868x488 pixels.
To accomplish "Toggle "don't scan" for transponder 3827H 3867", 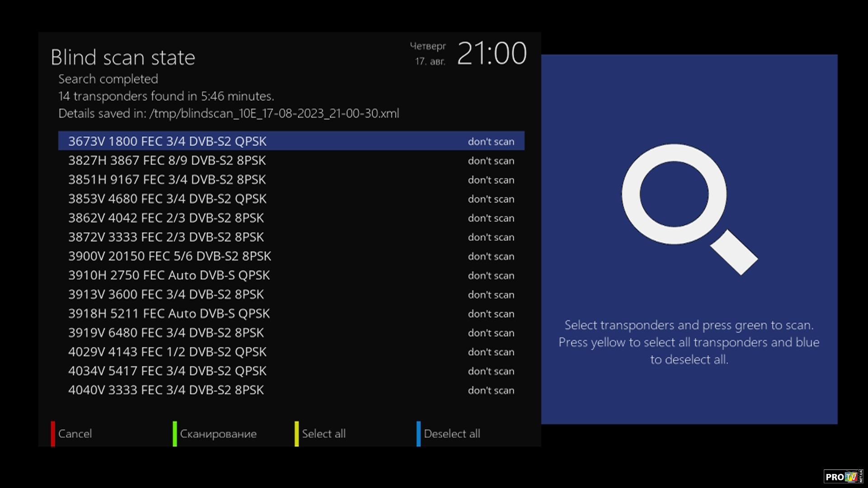I will tap(491, 161).
